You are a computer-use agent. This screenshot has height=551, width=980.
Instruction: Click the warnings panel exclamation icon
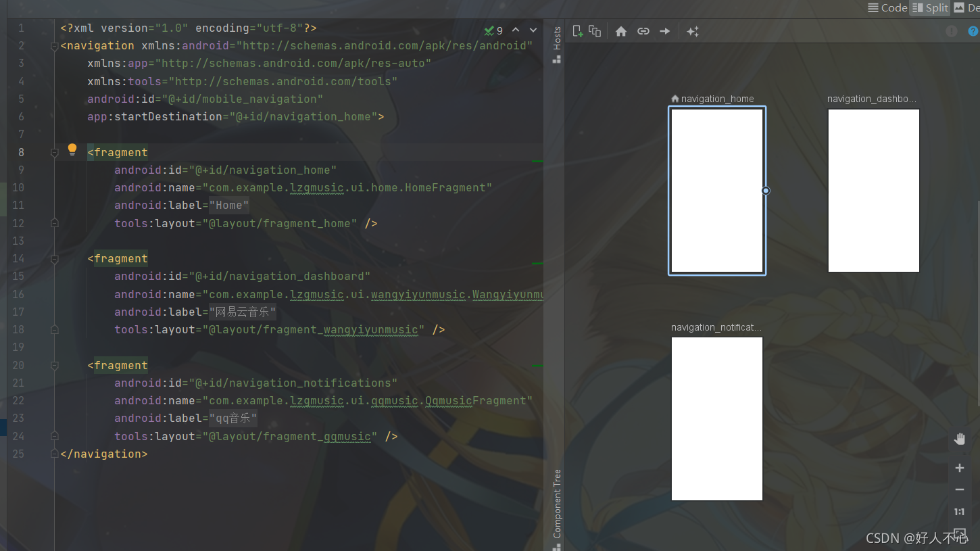point(952,31)
